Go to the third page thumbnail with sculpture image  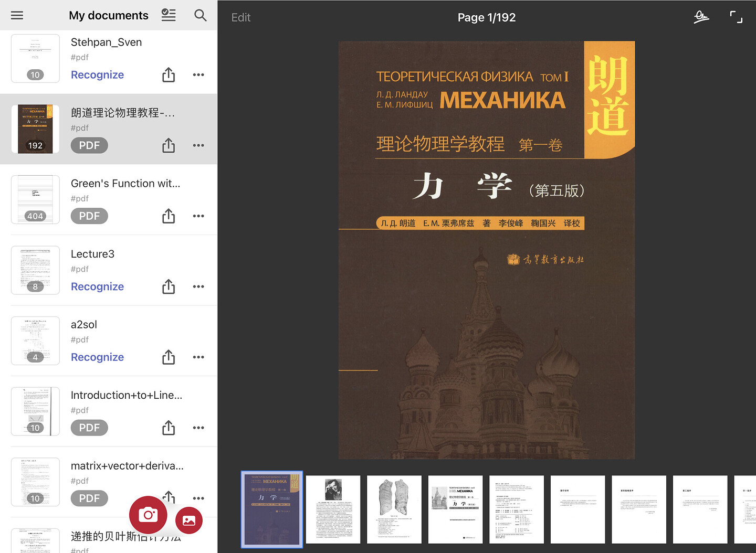tap(394, 509)
